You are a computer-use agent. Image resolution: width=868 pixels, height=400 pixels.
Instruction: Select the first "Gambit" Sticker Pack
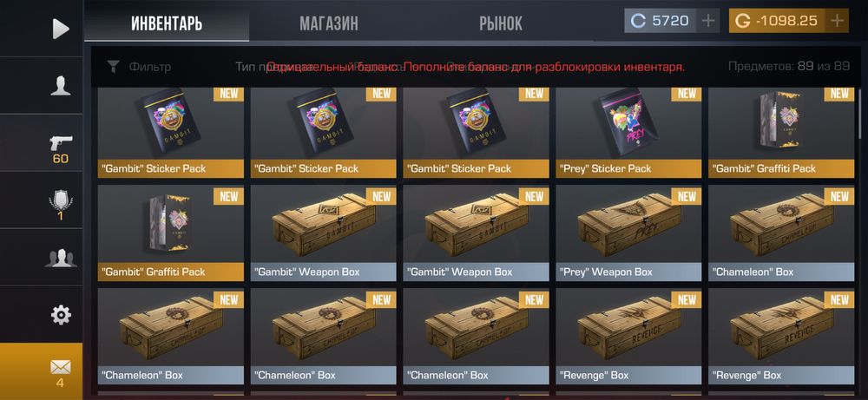coord(170,133)
